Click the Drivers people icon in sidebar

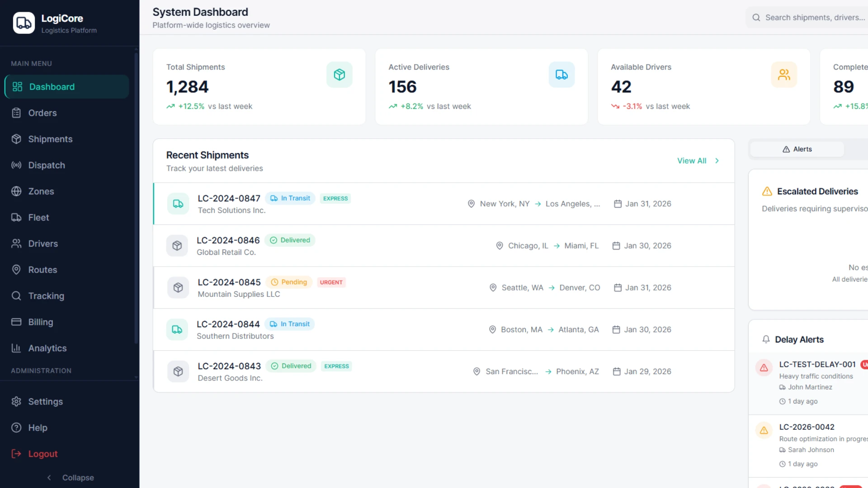click(16, 244)
